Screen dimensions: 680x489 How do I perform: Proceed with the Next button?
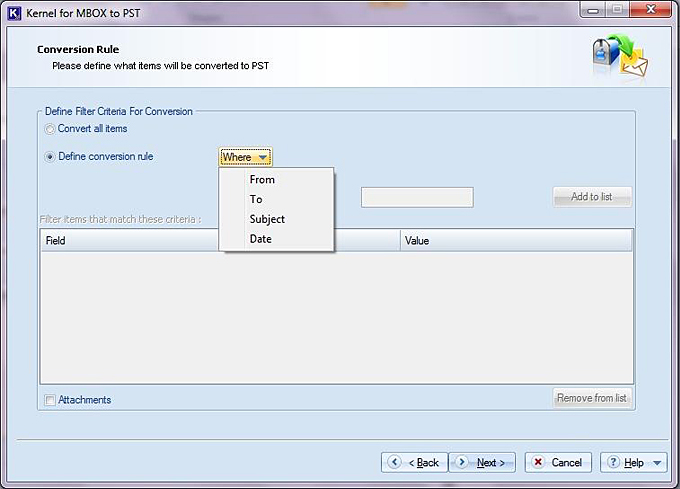(482, 463)
